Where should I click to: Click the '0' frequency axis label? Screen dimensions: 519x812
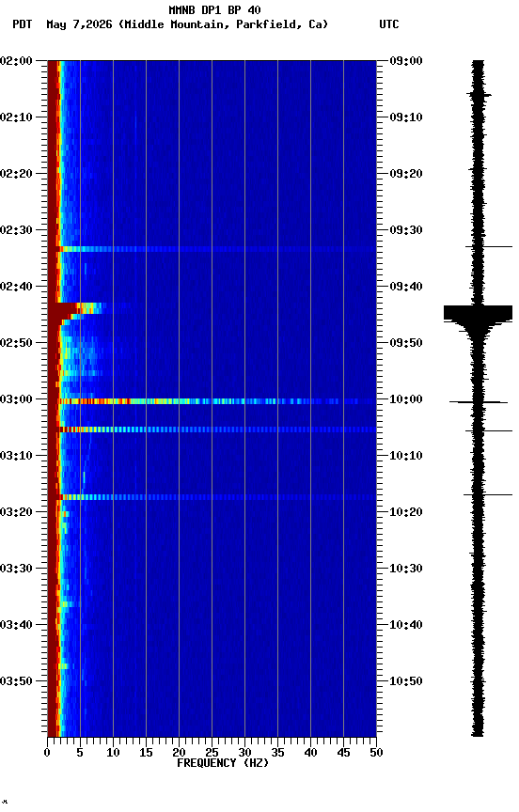(x=47, y=753)
